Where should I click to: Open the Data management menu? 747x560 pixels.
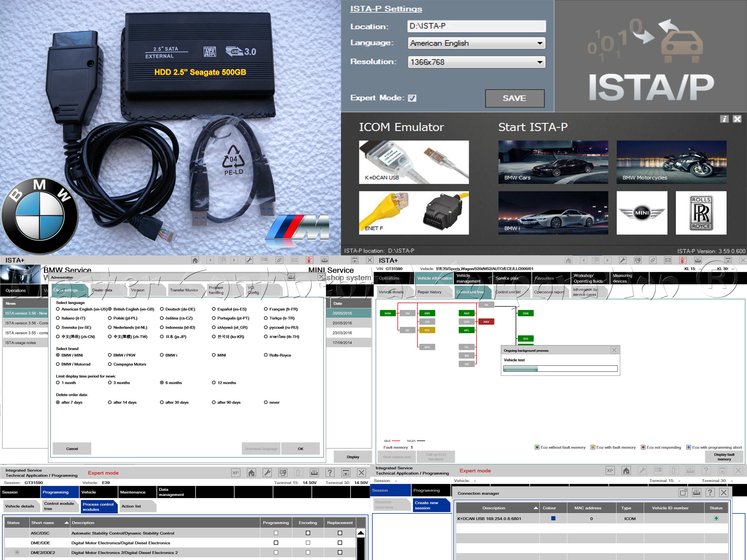(x=176, y=492)
